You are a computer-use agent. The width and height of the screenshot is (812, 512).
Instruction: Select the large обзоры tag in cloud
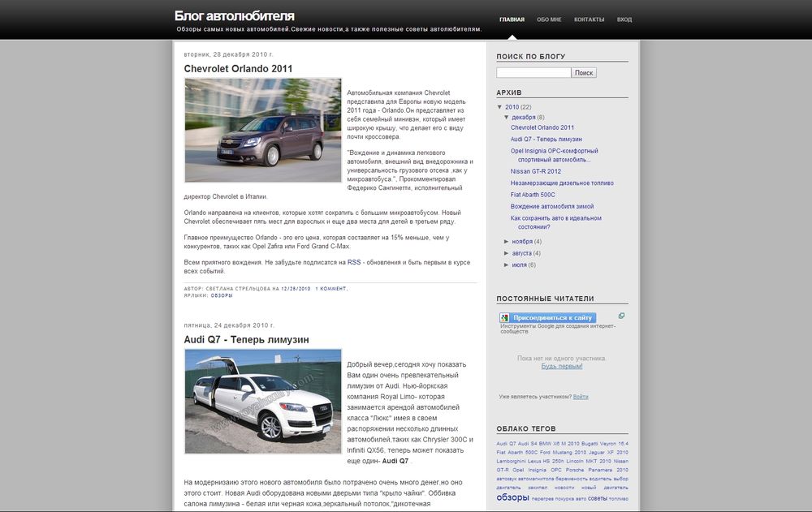pos(512,497)
